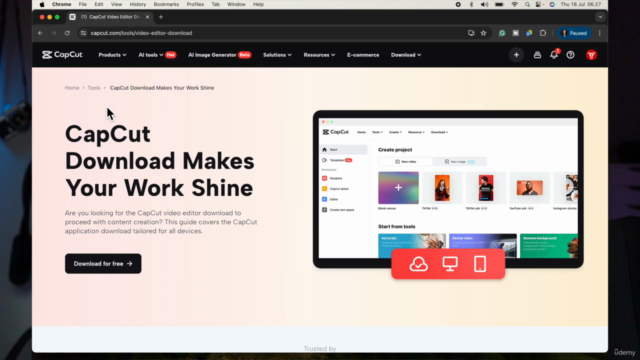Open the Bookmarks menu
The image size is (640, 360).
click(x=166, y=4)
